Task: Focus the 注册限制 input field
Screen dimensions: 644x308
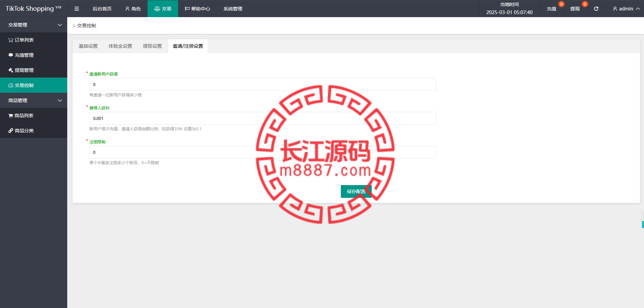Action: click(263, 152)
